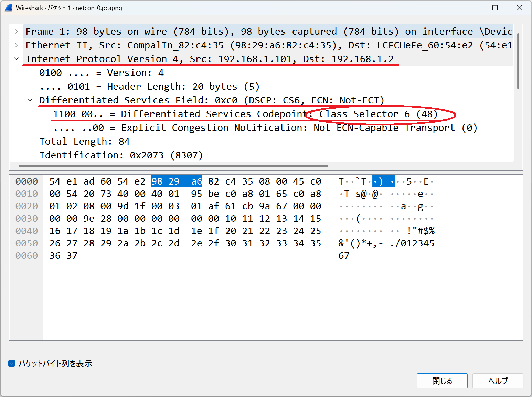Select the '0100 .... = Version: 4' row
The height and width of the screenshot is (397, 532).
[102, 73]
